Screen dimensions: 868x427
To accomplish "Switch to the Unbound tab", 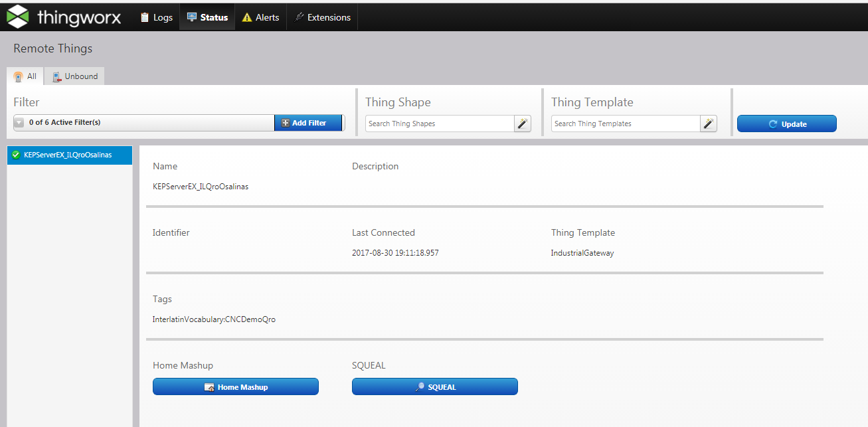I will coord(75,76).
